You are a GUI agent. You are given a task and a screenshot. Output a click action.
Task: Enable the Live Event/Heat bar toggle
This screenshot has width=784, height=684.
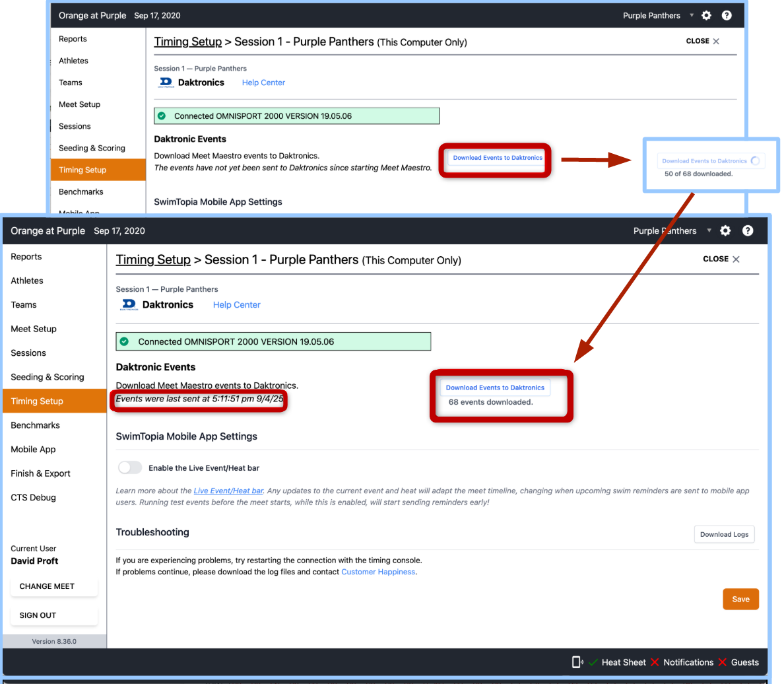tap(130, 468)
